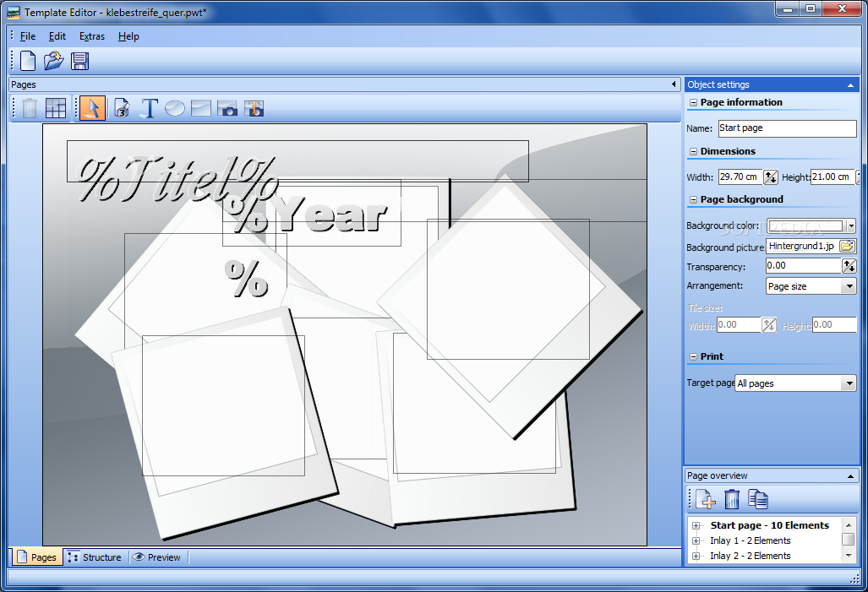Expand Inlay 1 tree node
The width and height of the screenshot is (868, 592).
pos(696,540)
